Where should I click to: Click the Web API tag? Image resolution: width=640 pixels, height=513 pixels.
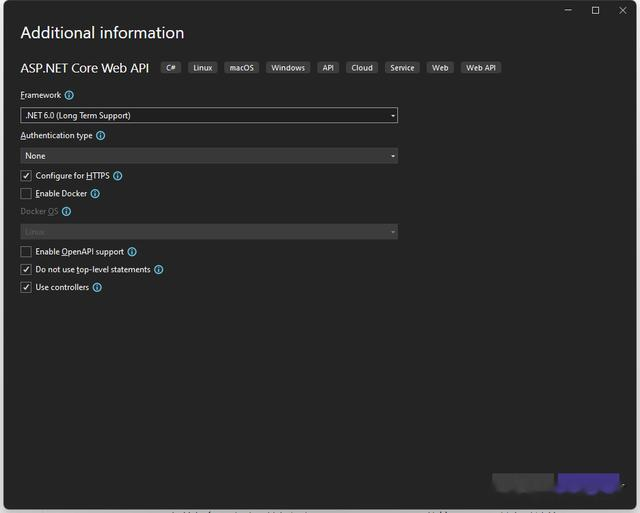pos(481,68)
